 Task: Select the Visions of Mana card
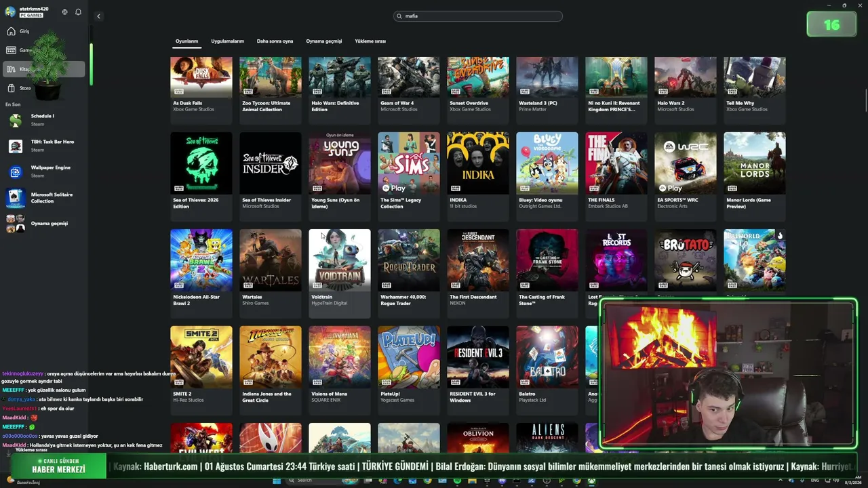[x=340, y=370]
